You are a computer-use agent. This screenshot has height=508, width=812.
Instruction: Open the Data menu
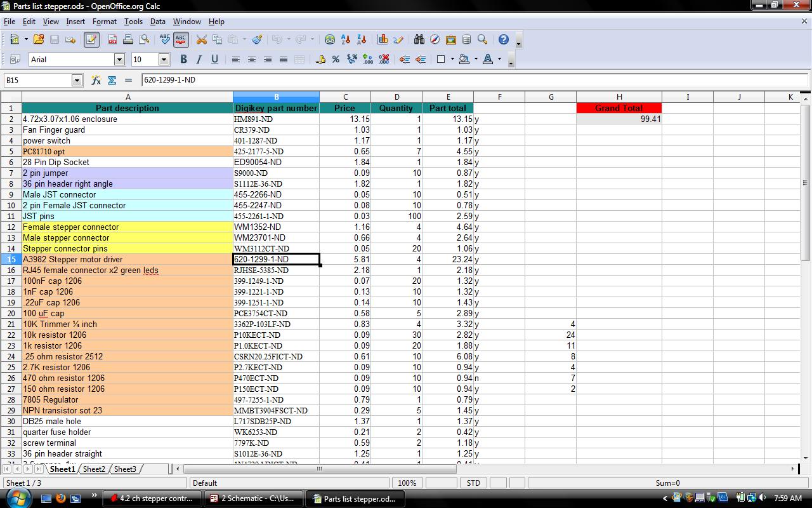(x=157, y=22)
